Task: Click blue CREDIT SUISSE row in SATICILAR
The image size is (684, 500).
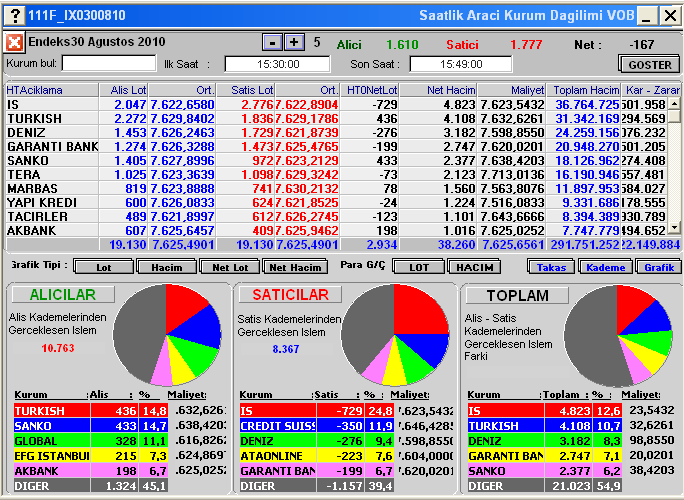Action: pyautogui.click(x=317, y=426)
